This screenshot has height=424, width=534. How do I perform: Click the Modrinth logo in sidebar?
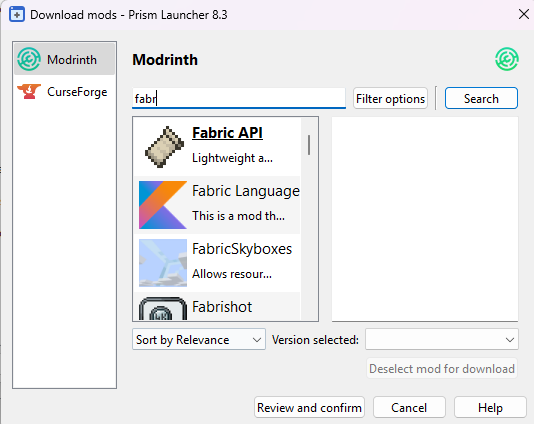[29, 59]
